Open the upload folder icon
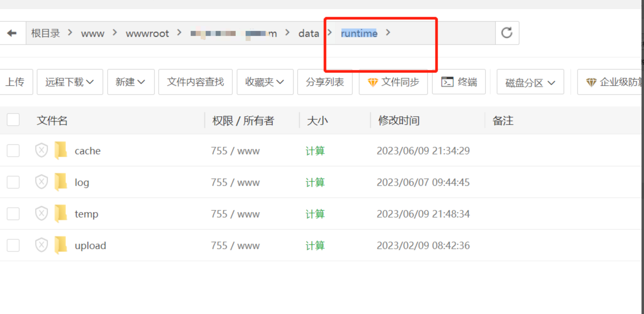The width and height of the screenshot is (644, 314). [61, 245]
